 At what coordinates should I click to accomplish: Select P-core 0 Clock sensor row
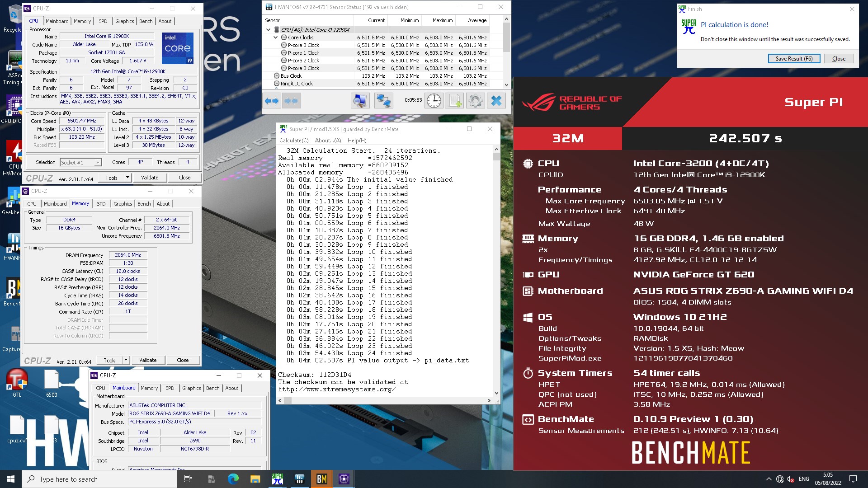coord(377,45)
